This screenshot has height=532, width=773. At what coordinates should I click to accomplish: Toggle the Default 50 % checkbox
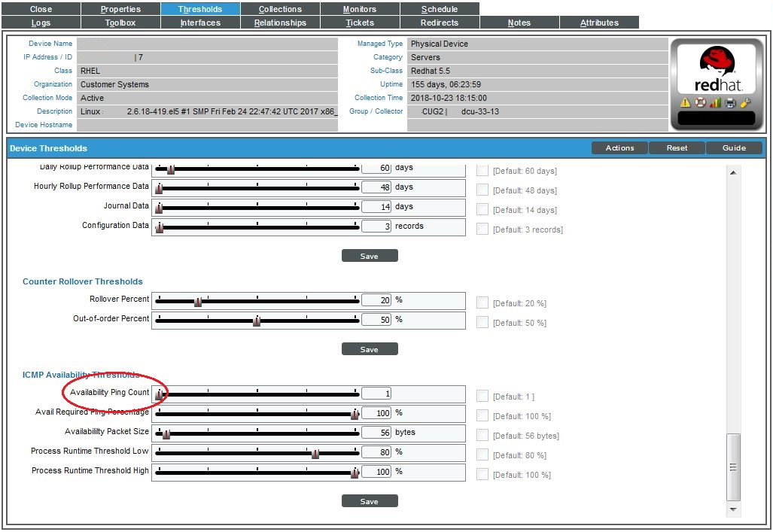482,323
